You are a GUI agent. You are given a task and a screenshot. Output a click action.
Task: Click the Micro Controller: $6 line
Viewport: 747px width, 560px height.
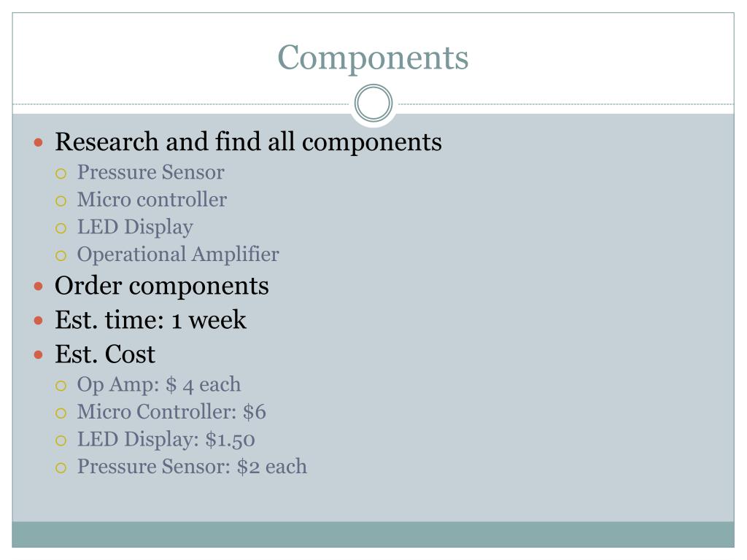click(x=171, y=412)
